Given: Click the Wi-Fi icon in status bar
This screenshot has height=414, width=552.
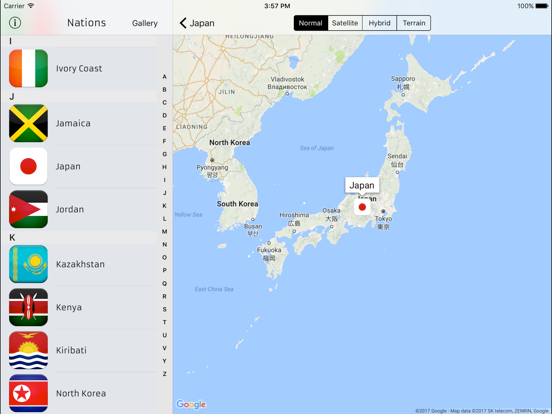Looking at the screenshot, I should (31, 6).
